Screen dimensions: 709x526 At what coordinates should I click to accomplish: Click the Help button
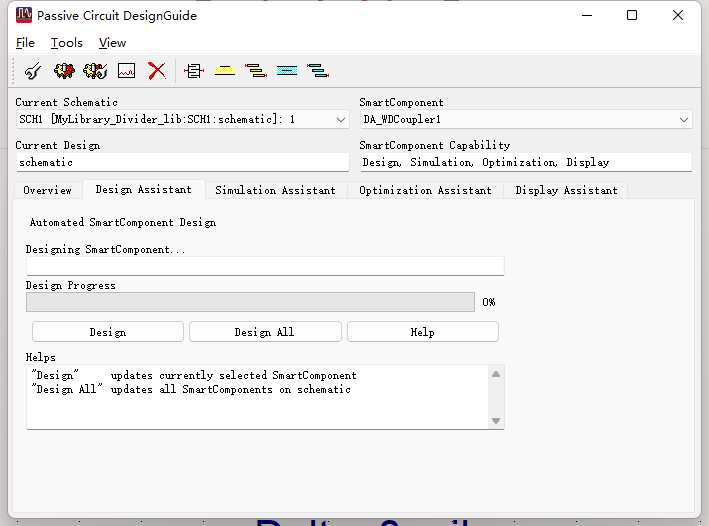[x=423, y=332]
